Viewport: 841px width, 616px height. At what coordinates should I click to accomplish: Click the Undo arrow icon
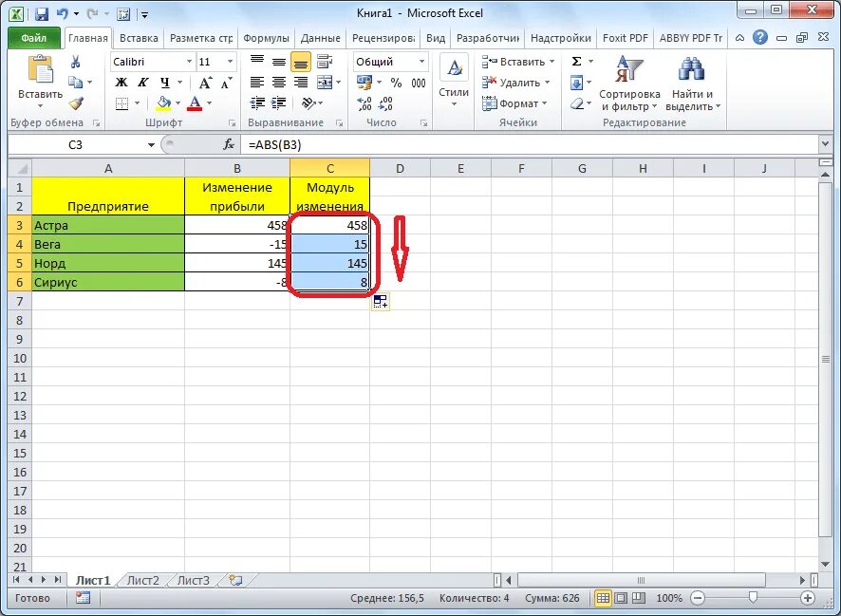tap(63, 14)
